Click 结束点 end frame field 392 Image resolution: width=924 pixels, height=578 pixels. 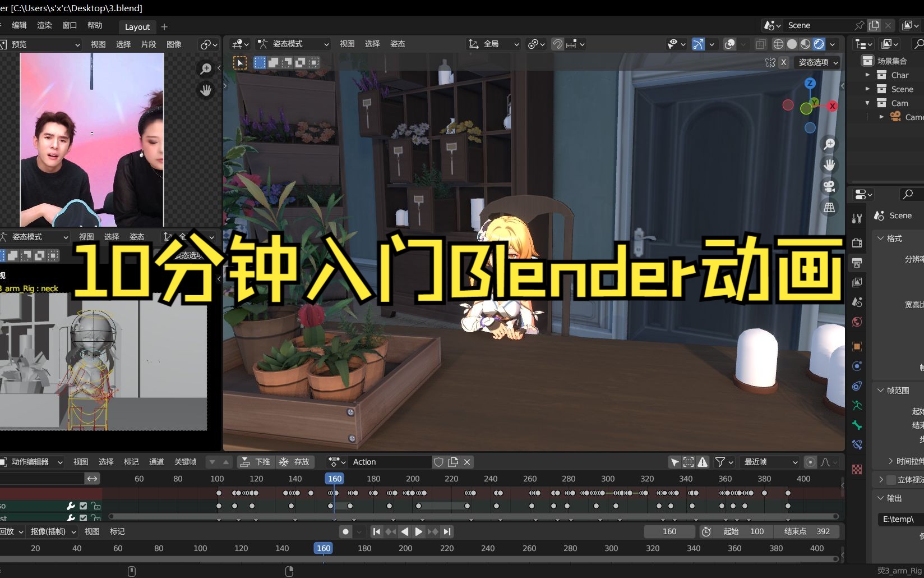[808, 531]
